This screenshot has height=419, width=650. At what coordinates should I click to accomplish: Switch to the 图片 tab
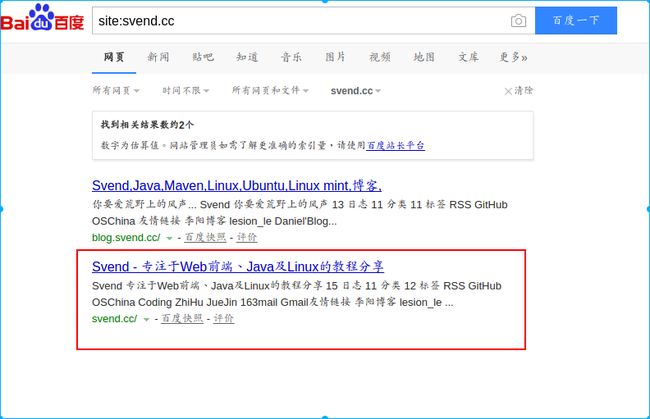(x=335, y=57)
